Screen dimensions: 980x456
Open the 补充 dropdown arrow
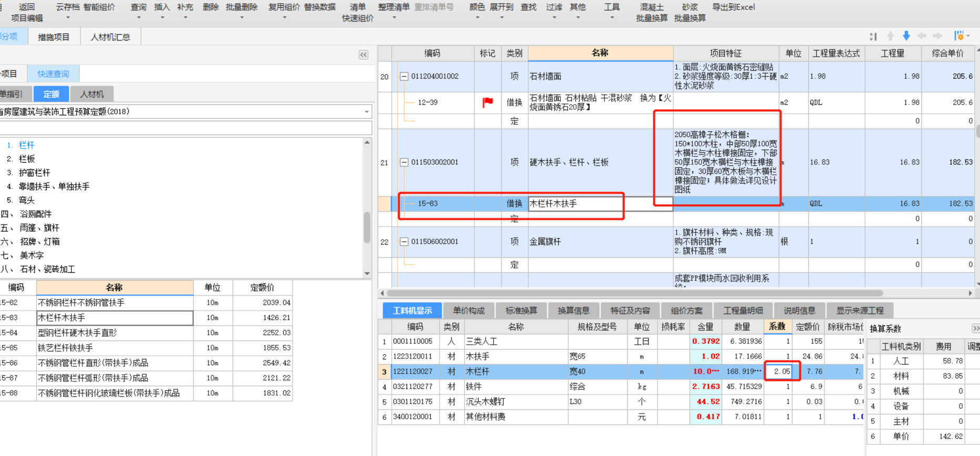tap(185, 18)
